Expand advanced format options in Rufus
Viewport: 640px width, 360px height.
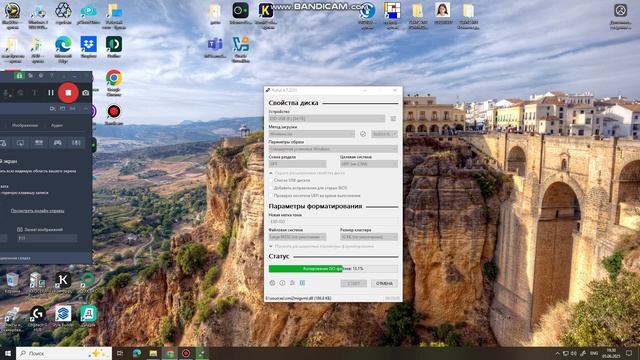pos(321,247)
